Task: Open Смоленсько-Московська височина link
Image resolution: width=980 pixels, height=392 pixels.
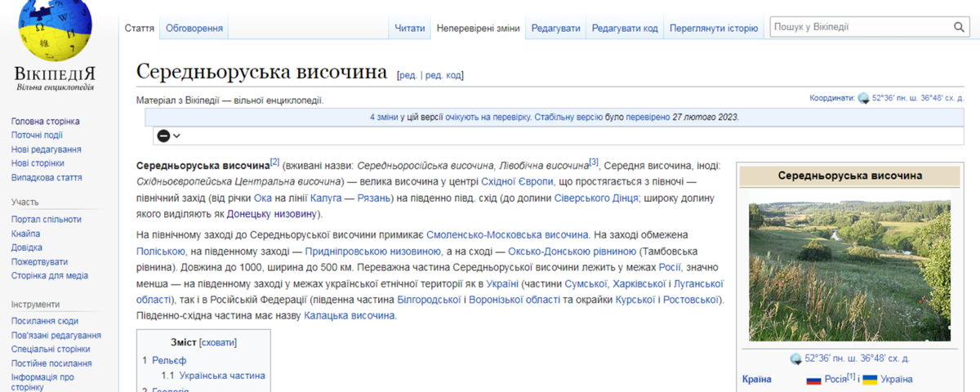Action: [507, 234]
